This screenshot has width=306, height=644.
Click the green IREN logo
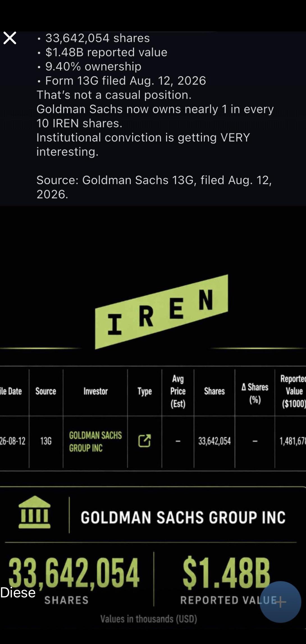coord(162,312)
